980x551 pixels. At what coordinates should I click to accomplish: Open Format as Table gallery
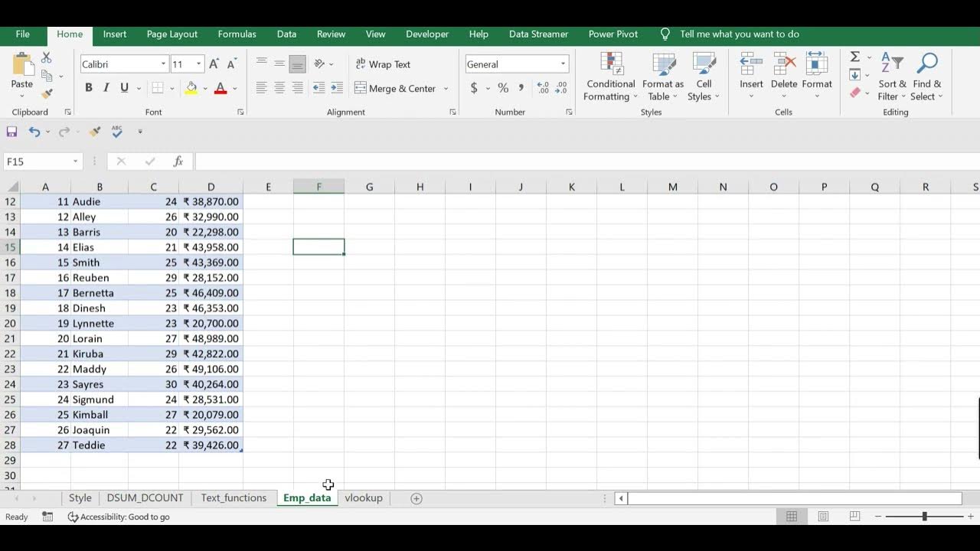(663, 77)
